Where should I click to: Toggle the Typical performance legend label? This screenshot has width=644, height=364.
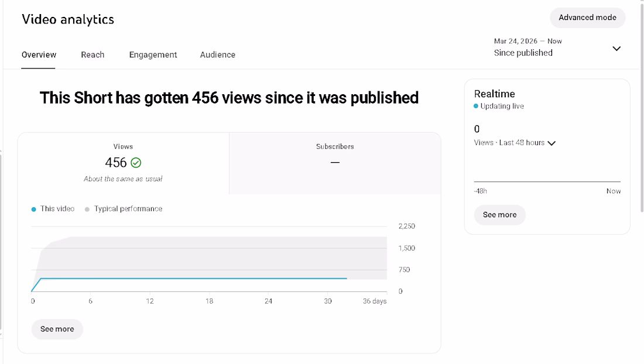[128, 209]
